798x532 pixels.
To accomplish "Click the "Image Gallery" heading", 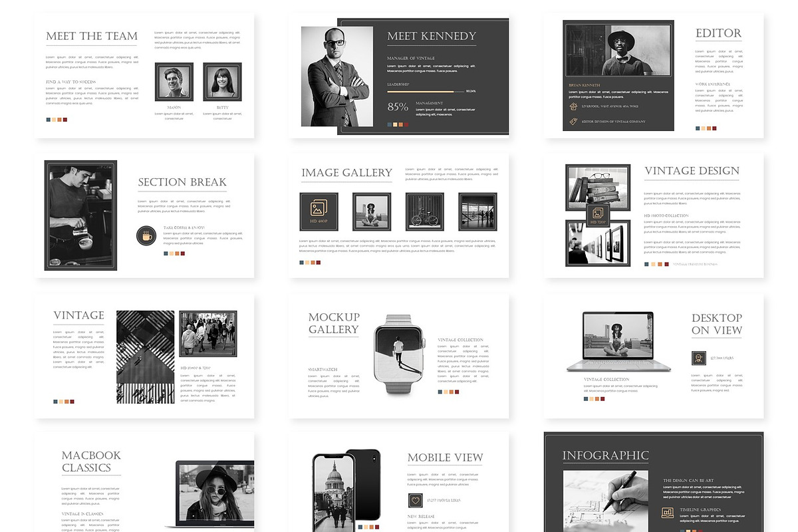I will (346, 173).
